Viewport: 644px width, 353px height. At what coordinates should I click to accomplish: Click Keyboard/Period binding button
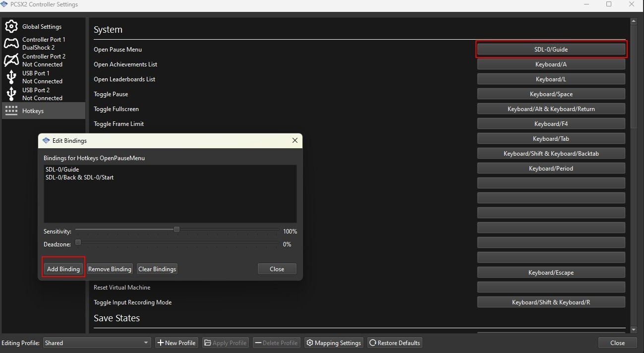click(551, 168)
